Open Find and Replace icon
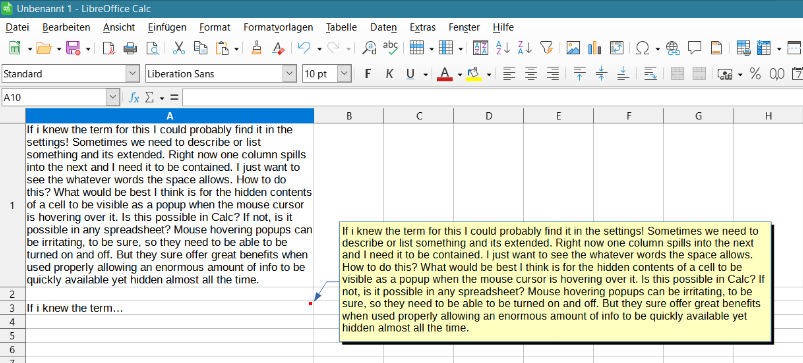The height and width of the screenshot is (363, 803). (369, 48)
